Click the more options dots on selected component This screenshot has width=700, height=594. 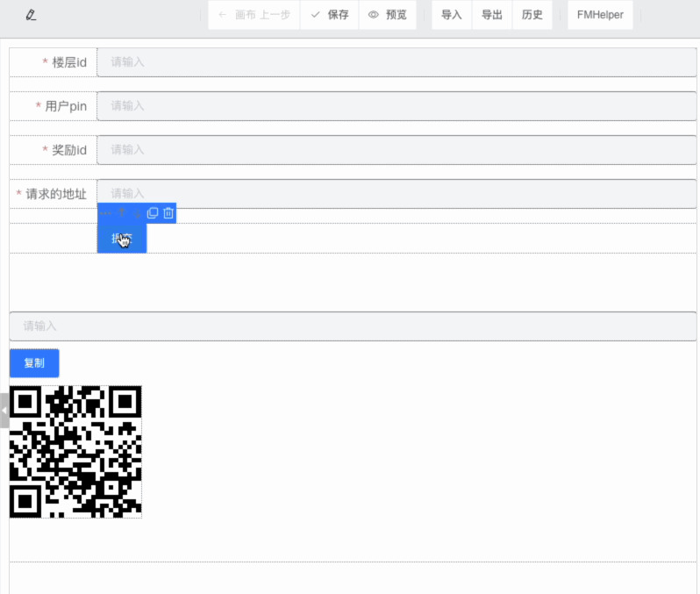pyautogui.click(x=105, y=213)
